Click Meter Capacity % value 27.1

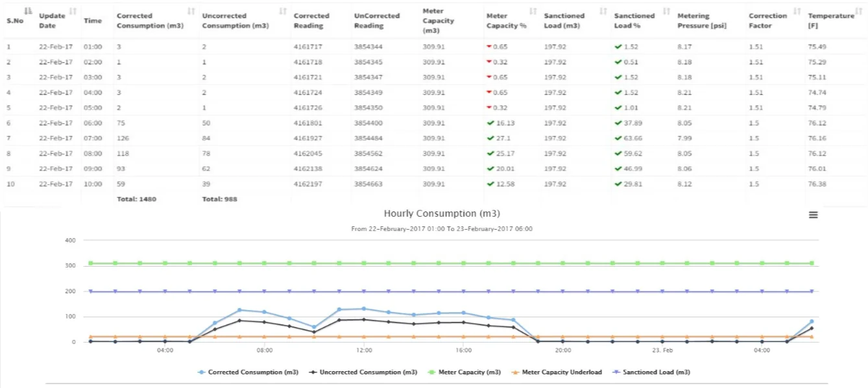[x=501, y=138]
